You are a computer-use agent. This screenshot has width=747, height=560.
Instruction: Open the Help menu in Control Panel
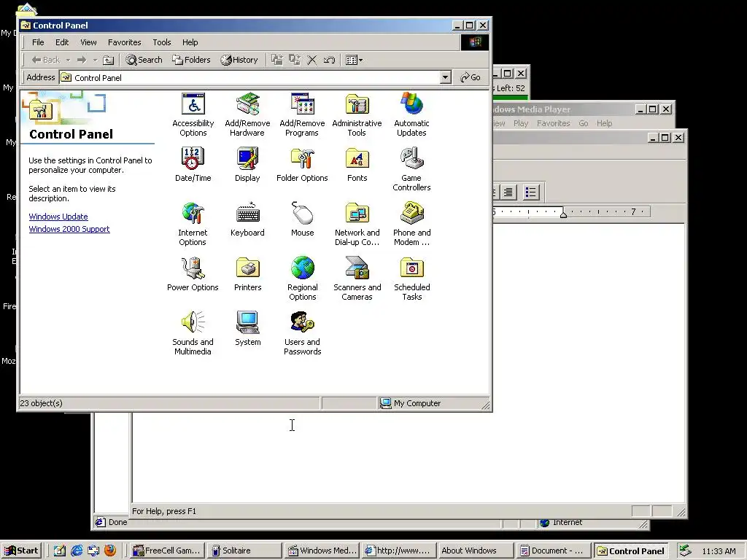point(190,42)
